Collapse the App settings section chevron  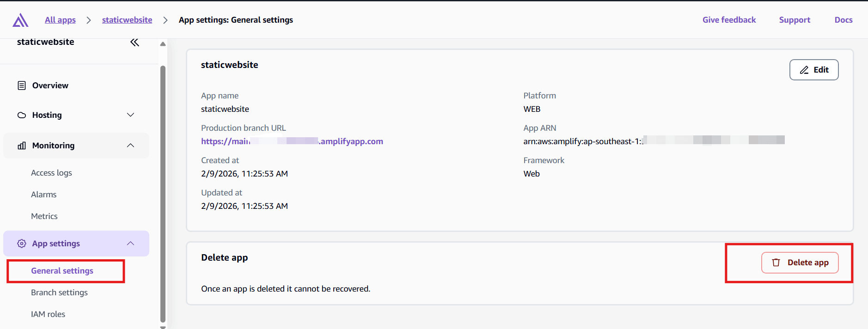(x=131, y=244)
